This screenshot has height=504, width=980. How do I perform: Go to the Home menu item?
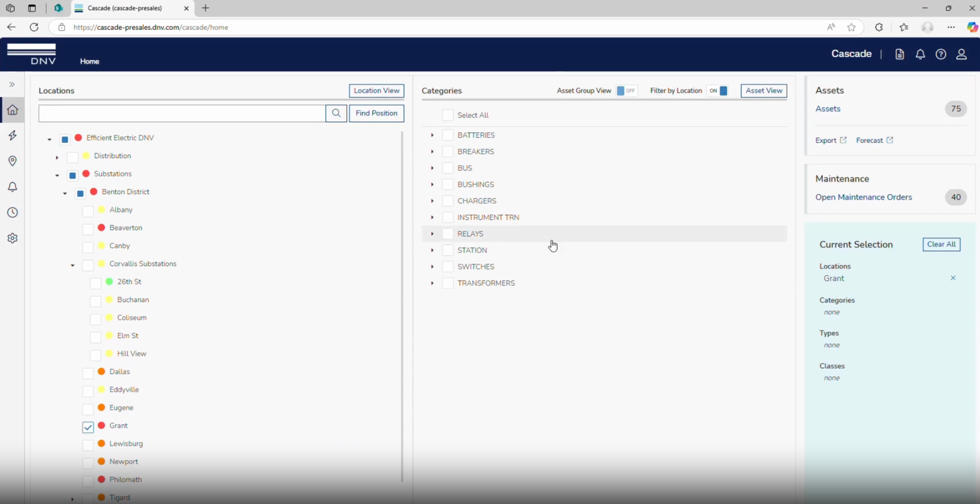tap(89, 61)
